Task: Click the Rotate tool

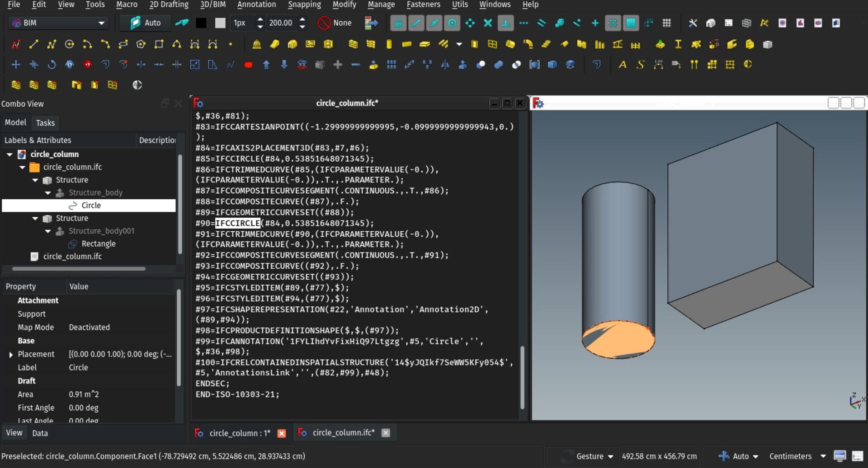Action: point(52,65)
